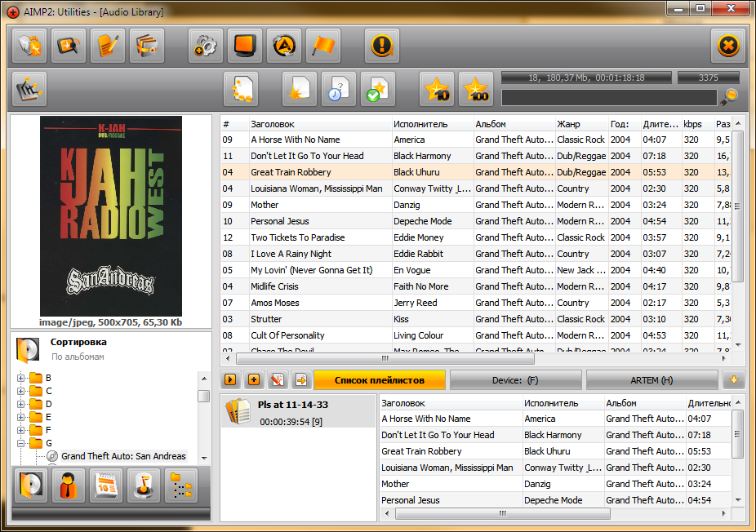
Task: Open the audio recorder utility icon
Action: tap(69, 46)
